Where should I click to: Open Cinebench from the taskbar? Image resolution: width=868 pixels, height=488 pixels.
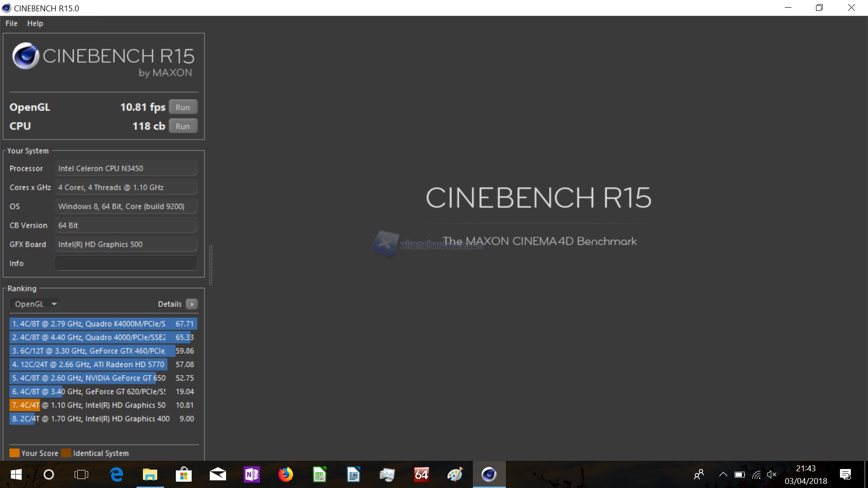(x=489, y=474)
